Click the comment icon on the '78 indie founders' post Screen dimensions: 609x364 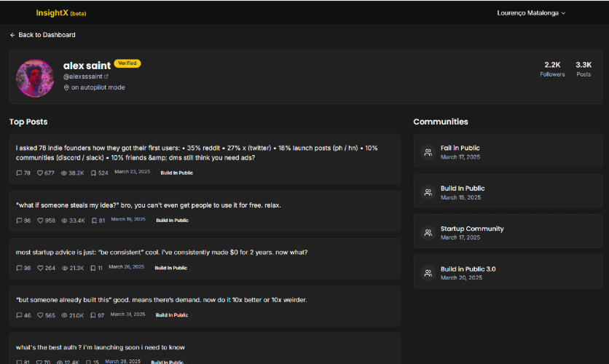(19, 173)
